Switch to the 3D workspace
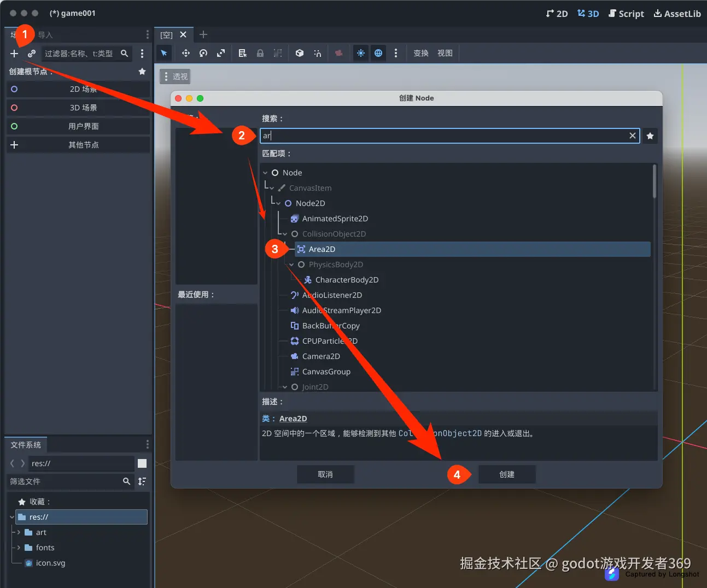Viewport: 707px width, 588px height. tap(588, 14)
